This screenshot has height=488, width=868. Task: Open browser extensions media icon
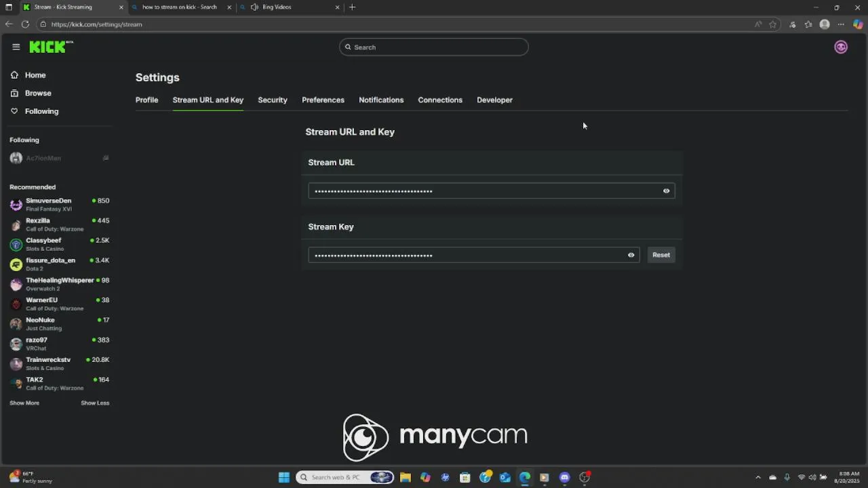pos(792,24)
